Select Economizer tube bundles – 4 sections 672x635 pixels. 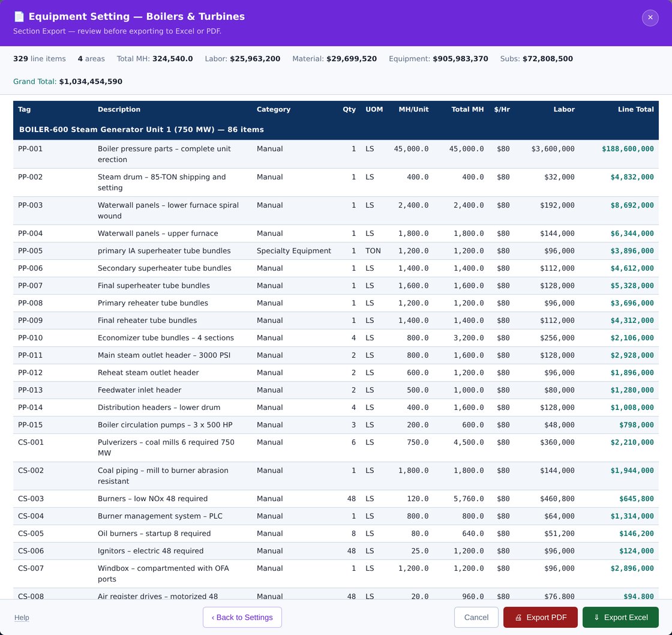tap(166, 338)
